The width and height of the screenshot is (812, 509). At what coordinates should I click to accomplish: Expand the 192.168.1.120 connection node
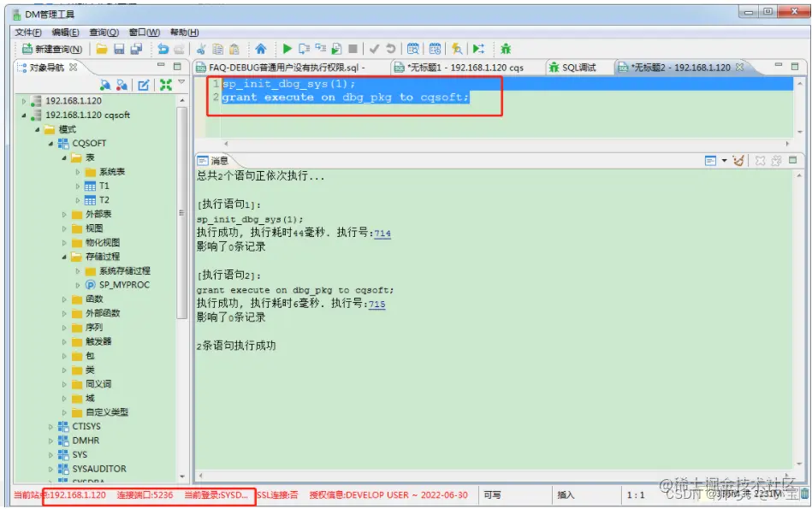[x=24, y=101]
